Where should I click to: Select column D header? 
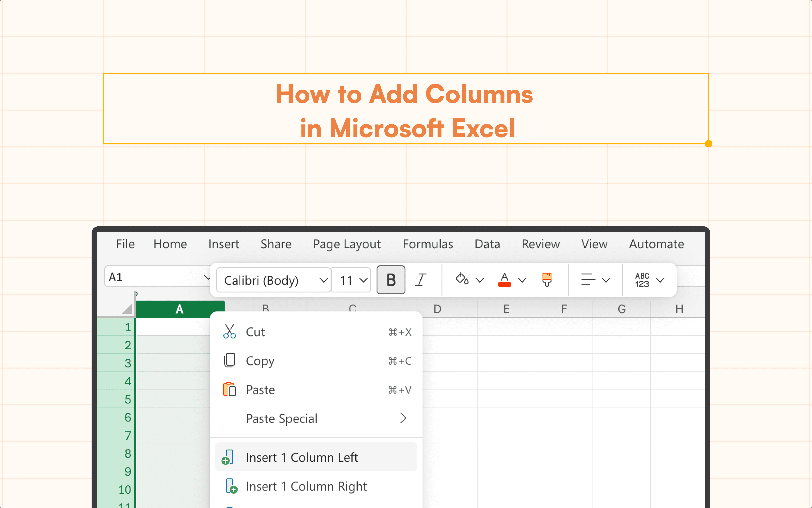click(x=437, y=309)
